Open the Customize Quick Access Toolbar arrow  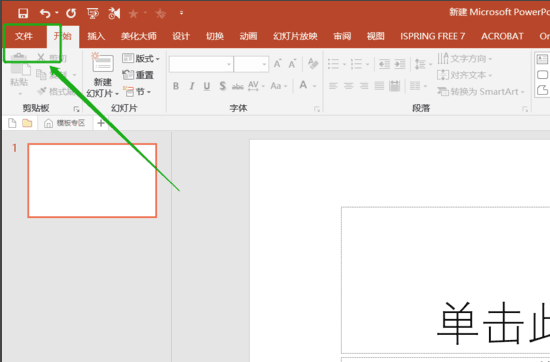pos(181,13)
